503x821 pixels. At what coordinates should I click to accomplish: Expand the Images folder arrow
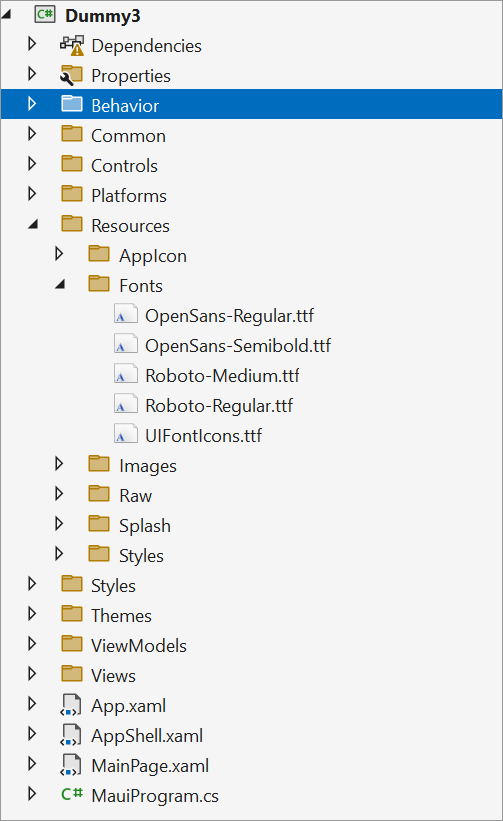point(59,463)
